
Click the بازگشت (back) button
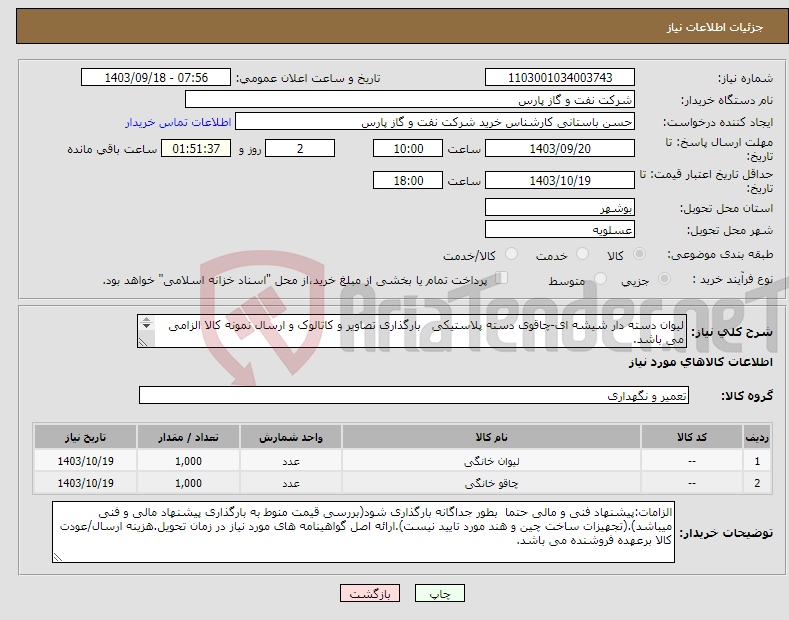pos(370,593)
